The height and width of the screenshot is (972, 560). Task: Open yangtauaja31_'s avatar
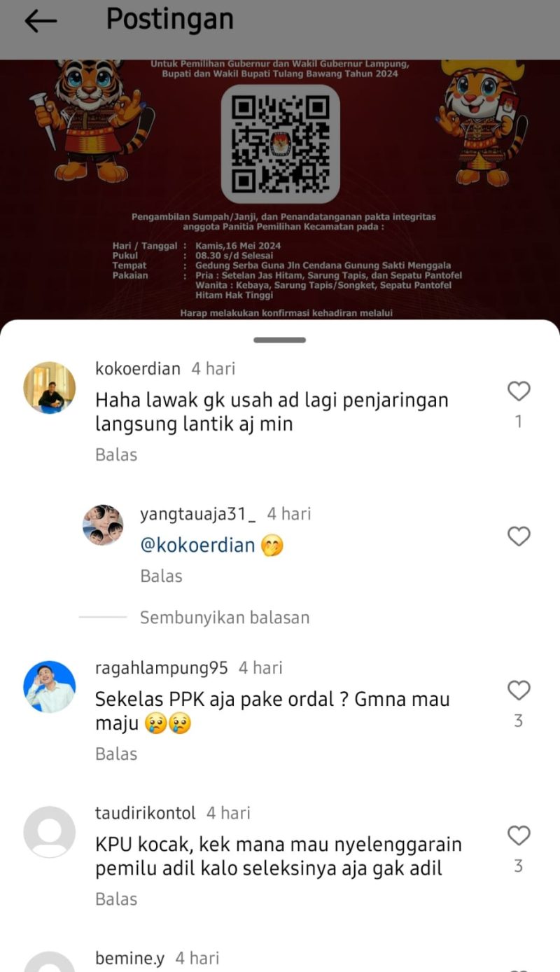(103, 525)
